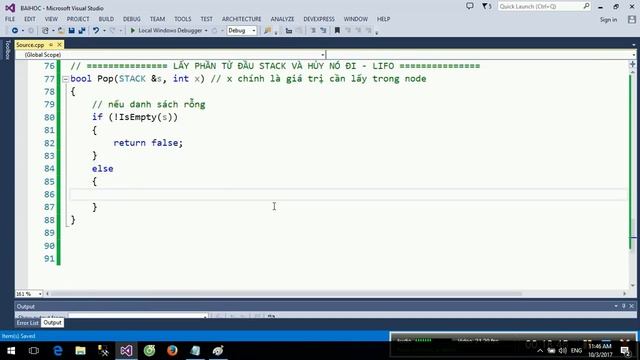Click the Visual Studio taskbar icon
This screenshot has width=640, height=360.
126,351
